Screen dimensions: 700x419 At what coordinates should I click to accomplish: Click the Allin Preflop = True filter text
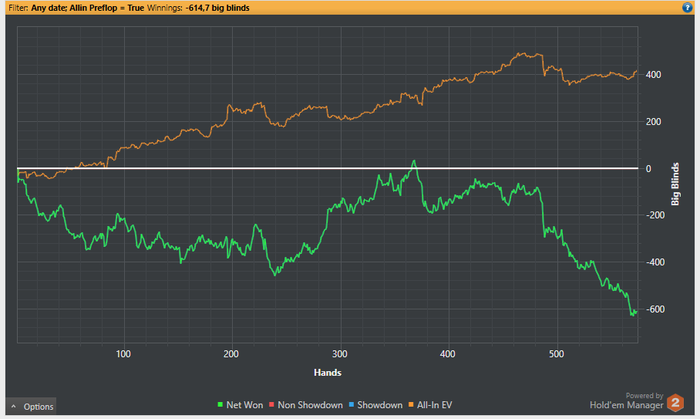click(107, 8)
